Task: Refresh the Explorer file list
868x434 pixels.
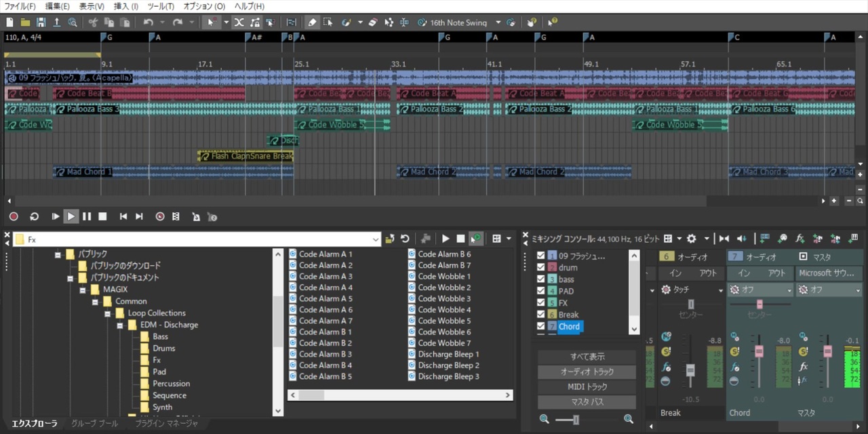Action: point(405,239)
